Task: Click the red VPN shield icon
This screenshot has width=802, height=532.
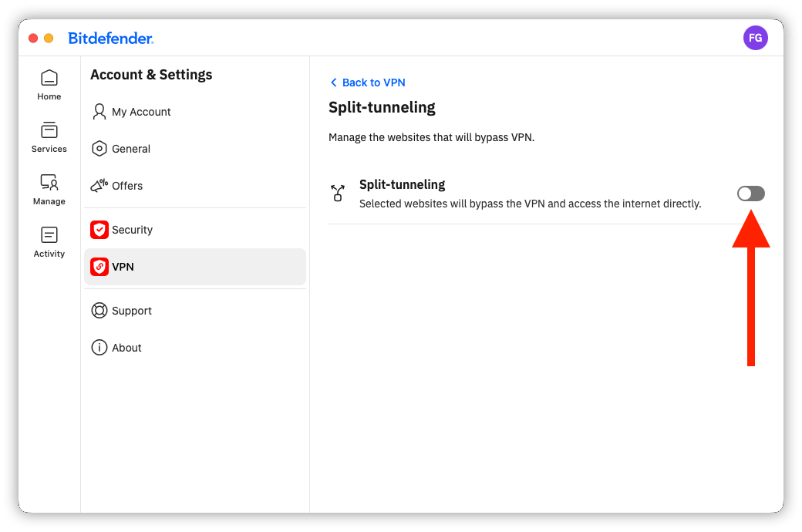Action: 99,267
